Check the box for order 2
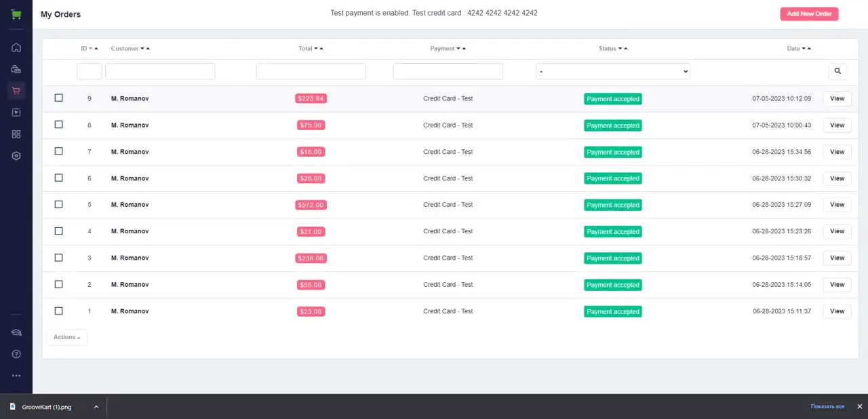This screenshot has height=419, width=868. tap(58, 284)
